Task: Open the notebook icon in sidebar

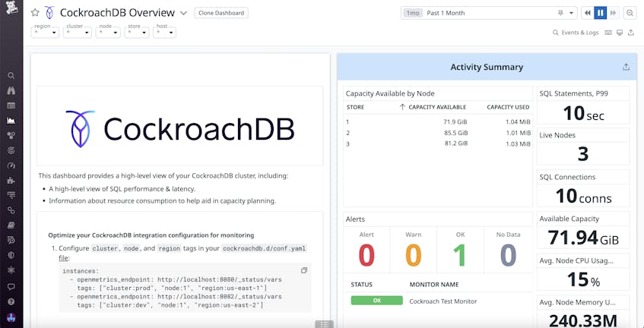Action: pos(11,225)
